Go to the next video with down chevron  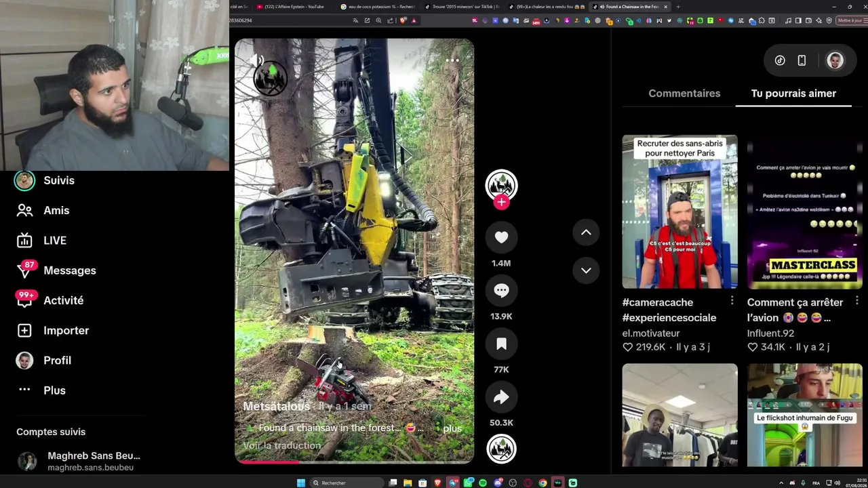586,270
